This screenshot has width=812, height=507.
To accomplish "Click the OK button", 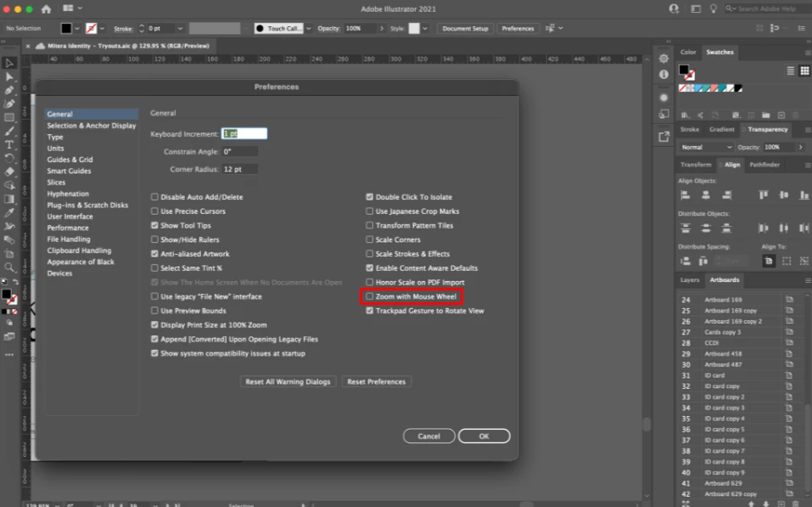I will pos(484,436).
